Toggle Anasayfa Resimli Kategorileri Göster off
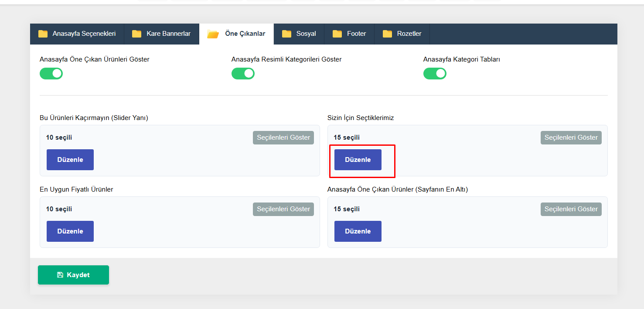Viewport: 644px width, 309px height. point(243,74)
